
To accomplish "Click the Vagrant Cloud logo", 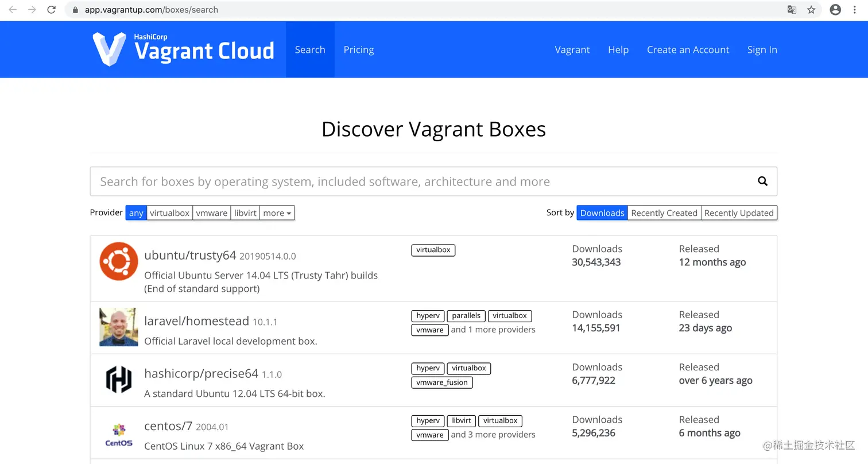I will pyautogui.click(x=183, y=49).
